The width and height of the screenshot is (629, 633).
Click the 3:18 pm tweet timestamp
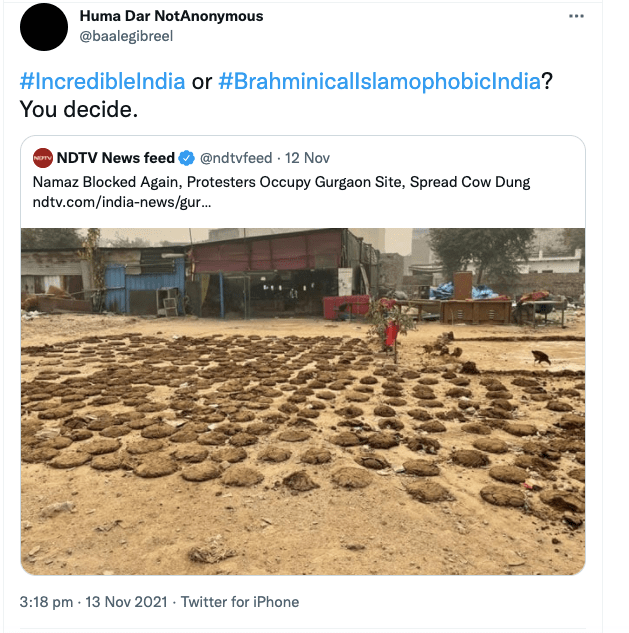[x=47, y=602]
